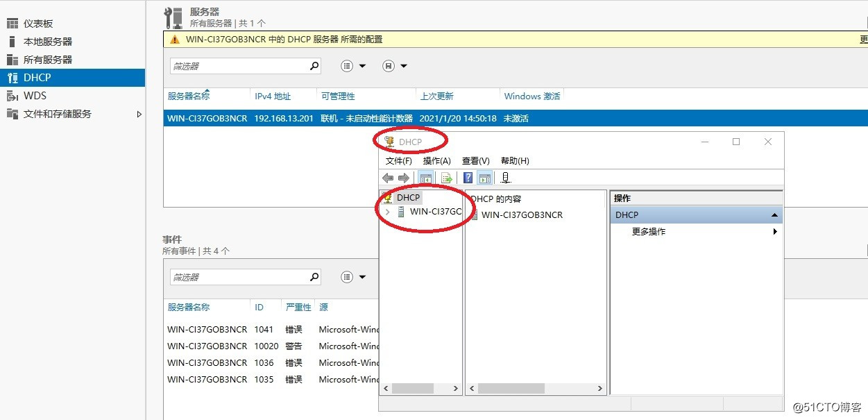The height and width of the screenshot is (420, 868).
Task: Click 本地服务器 in sidebar
Action: click(x=48, y=42)
